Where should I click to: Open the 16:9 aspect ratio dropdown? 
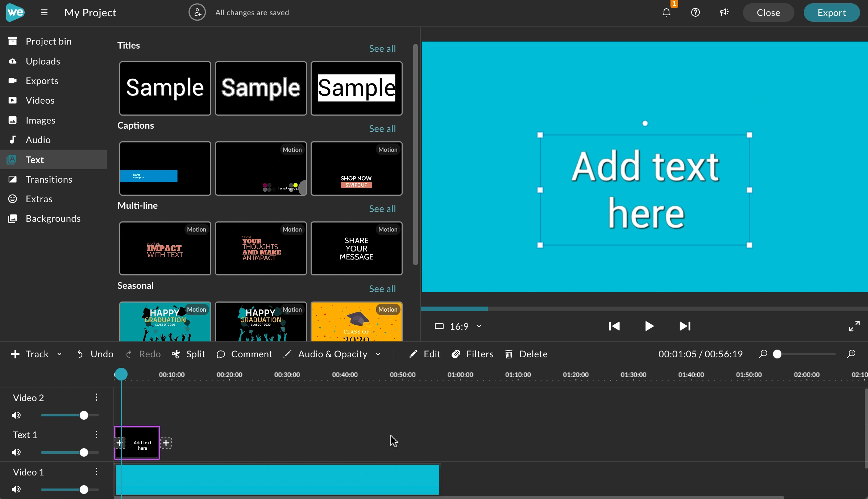[x=458, y=327]
